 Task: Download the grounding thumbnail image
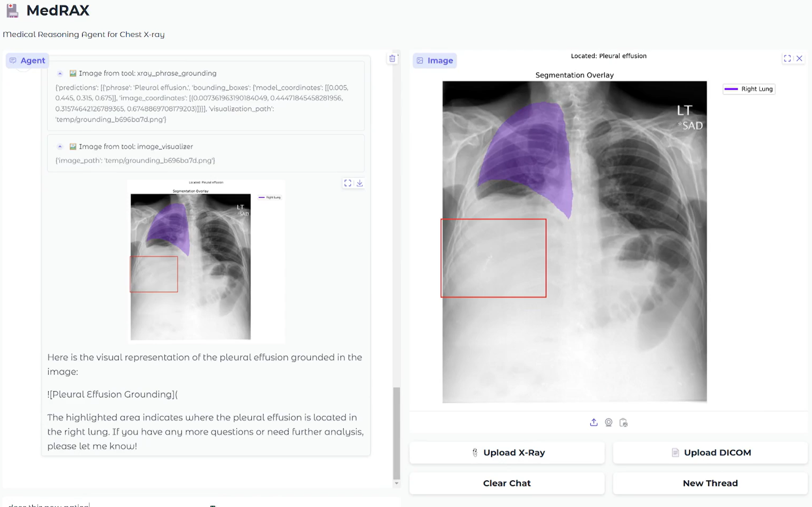click(360, 183)
